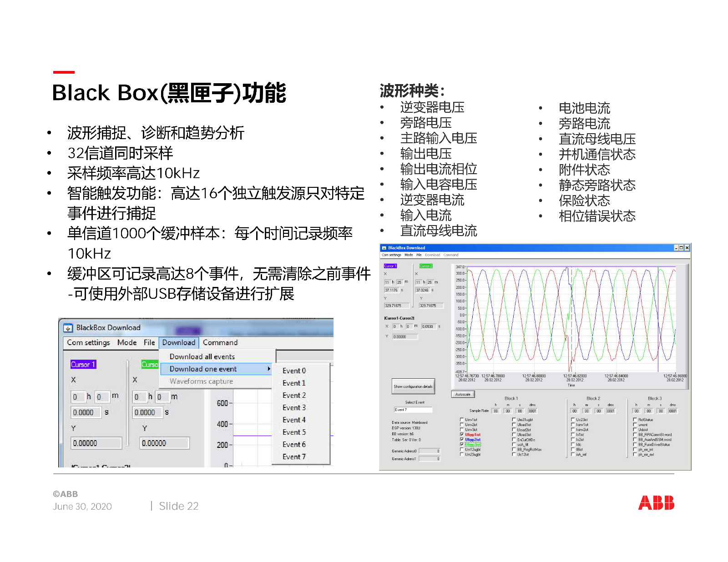Tick the Um12ugbt checkbox
Screen dimensions: 728x562
coord(462,449)
